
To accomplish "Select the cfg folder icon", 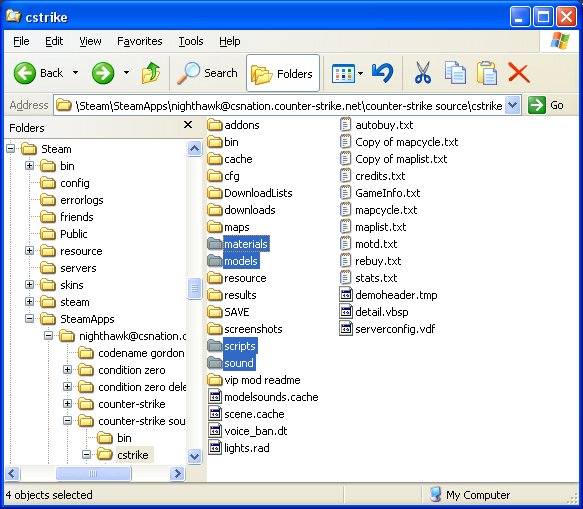I will pyautogui.click(x=215, y=176).
